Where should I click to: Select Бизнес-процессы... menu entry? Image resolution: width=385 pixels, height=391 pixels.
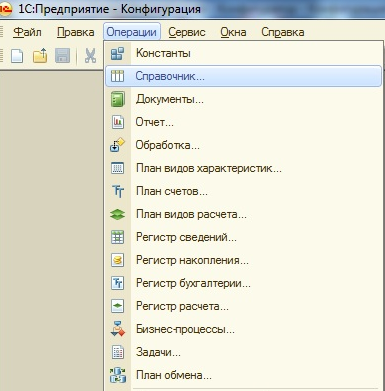(244, 329)
